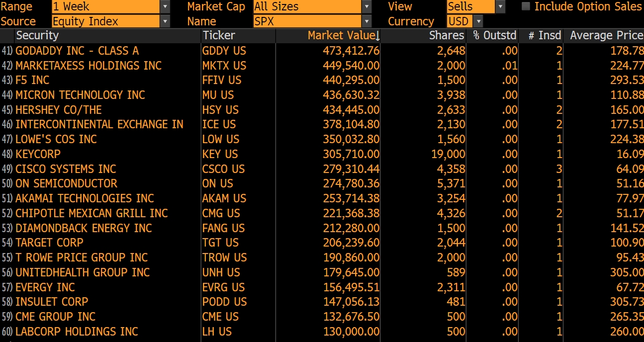
Task: Open the View Sells dropdown
Action: pos(500,7)
